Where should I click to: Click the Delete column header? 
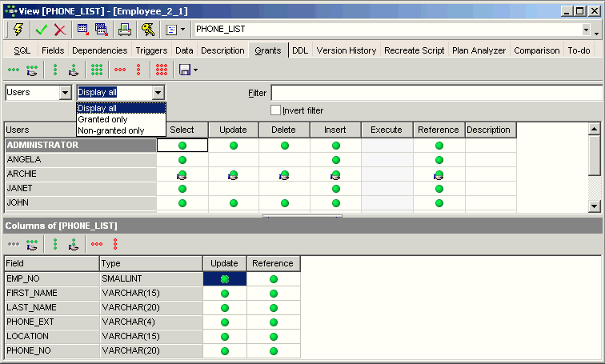284,130
